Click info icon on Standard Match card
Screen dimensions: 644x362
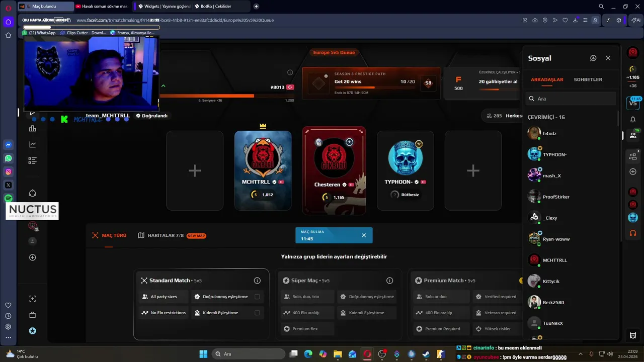click(257, 281)
